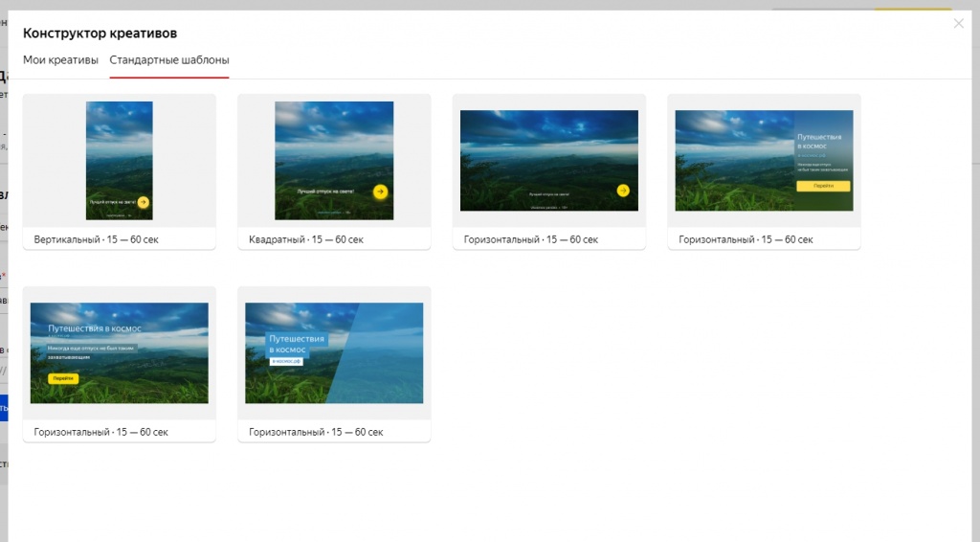Screen dimensions: 980x542
Task: Choose the horizontal template with the diagonal blue overlay
Action: (x=334, y=352)
